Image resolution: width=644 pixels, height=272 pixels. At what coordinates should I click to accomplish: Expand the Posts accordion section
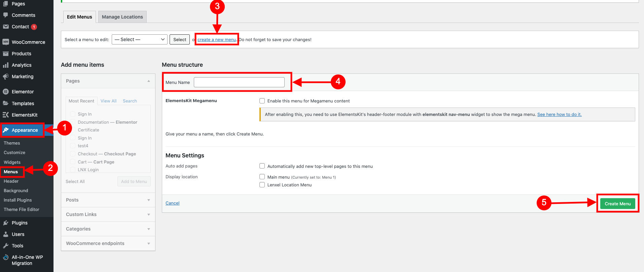click(108, 200)
